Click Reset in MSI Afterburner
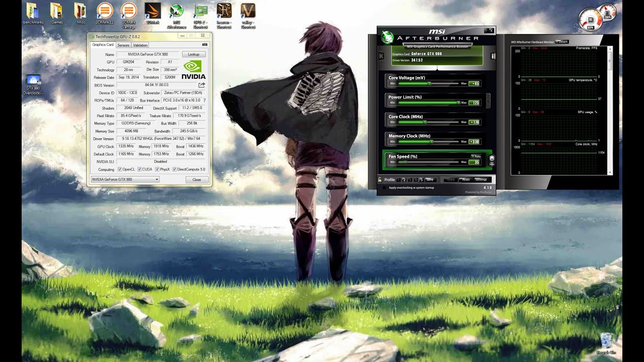This screenshot has width=644, height=362. (x=466, y=179)
